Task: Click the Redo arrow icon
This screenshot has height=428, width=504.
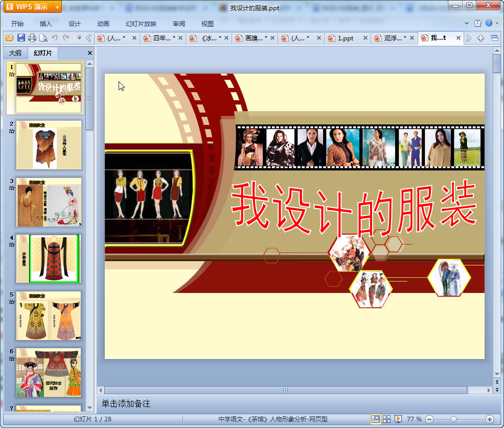Action: (x=66, y=38)
